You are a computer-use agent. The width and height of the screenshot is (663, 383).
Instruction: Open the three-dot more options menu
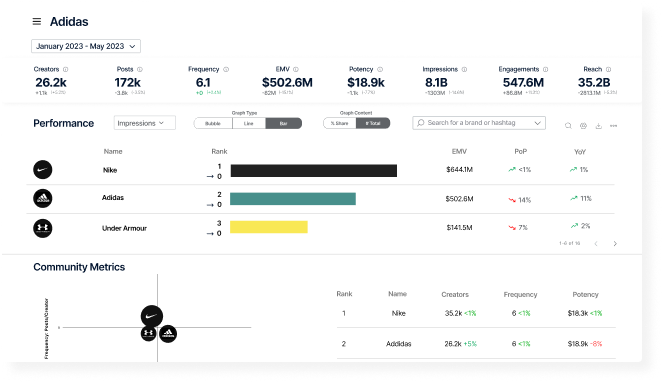pyautogui.click(x=614, y=126)
